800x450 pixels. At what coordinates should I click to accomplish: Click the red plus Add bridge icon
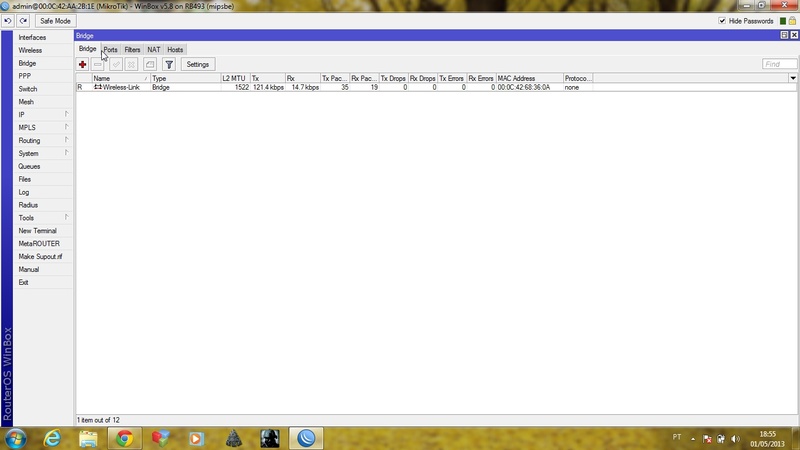coord(82,64)
